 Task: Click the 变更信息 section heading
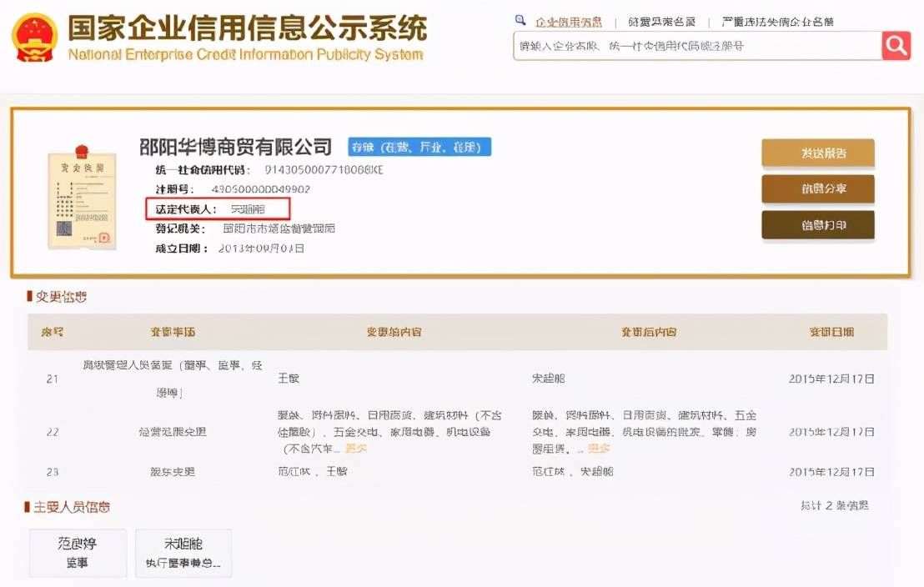(x=60, y=297)
